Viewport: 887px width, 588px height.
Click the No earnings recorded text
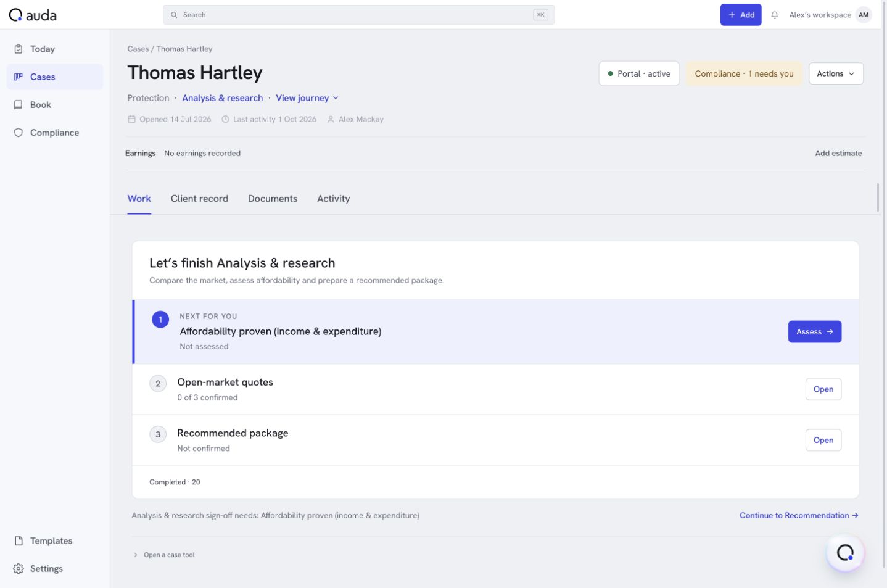point(202,153)
